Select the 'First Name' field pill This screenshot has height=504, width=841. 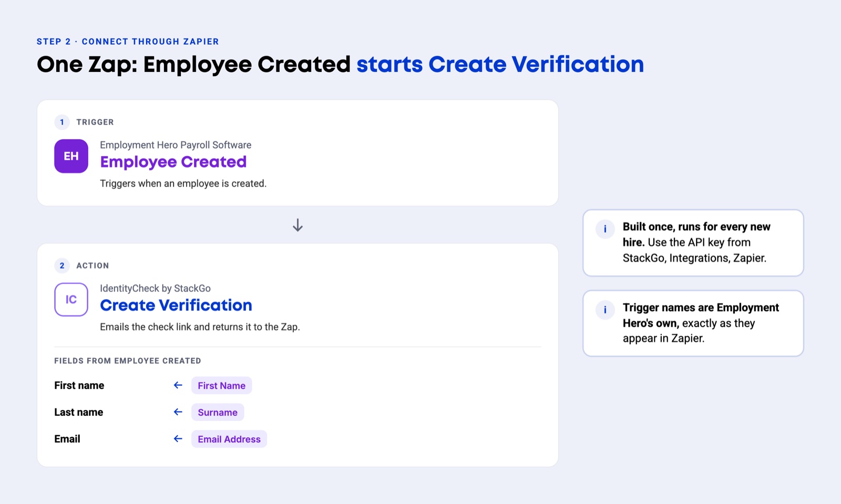221,385
